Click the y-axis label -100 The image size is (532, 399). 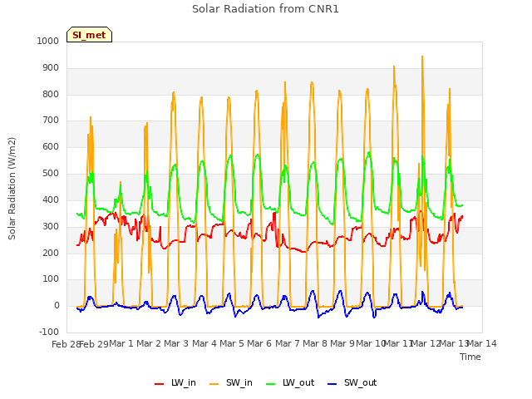[x=49, y=332]
